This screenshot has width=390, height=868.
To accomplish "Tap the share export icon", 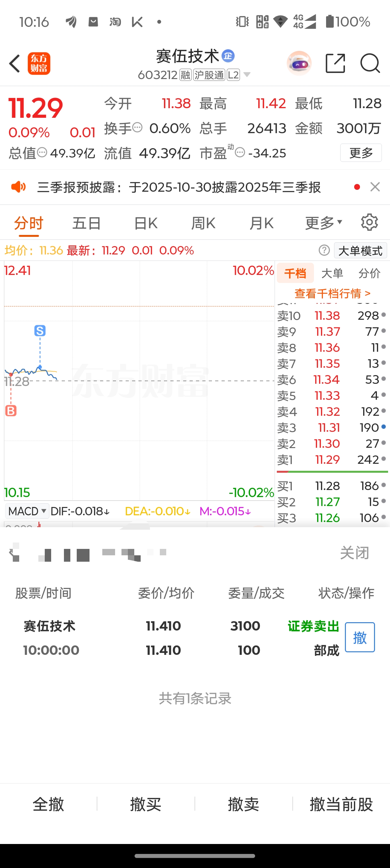I will tap(335, 63).
